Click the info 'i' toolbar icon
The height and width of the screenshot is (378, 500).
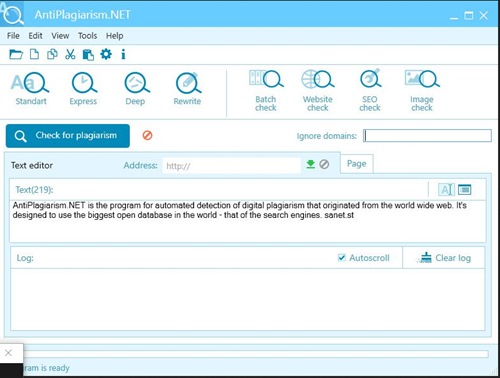123,54
